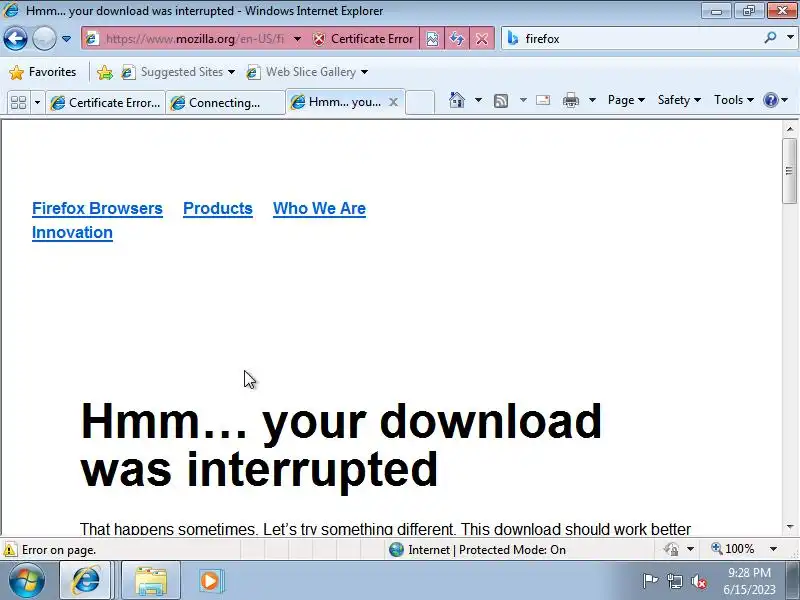Expand Print options dropdown arrow
The height and width of the screenshot is (600, 800).
click(x=592, y=100)
